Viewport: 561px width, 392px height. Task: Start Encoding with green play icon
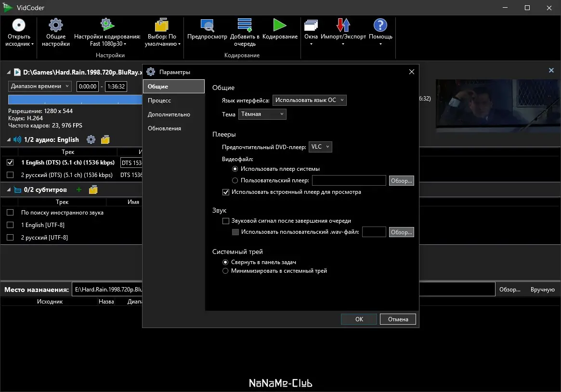tap(280, 25)
